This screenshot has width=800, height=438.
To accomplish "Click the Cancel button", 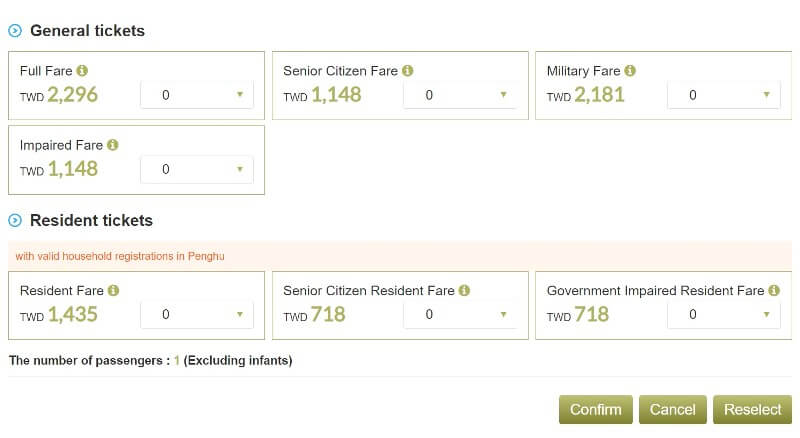I will [x=672, y=409].
